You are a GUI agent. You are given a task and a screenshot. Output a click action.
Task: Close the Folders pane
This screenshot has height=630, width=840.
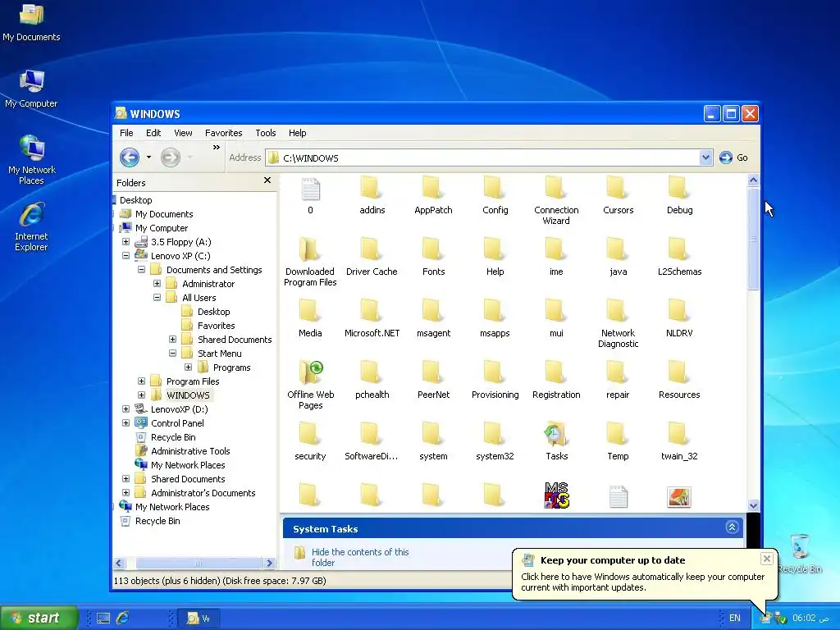(267, 180)
